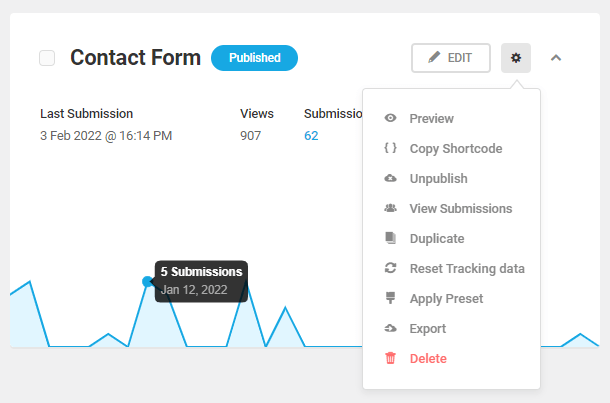Image resolution: width=610 pixels, height=403 pixels.
Task: Click the paint brush preset icon
Action: [x=391, y=298]
